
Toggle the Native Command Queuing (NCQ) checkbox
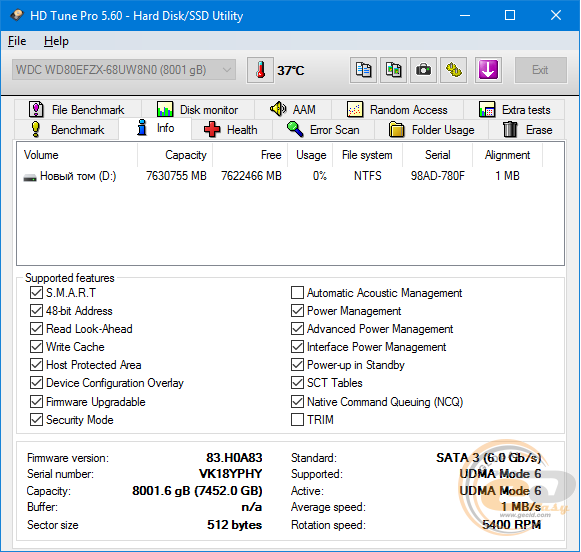click(x=297, y=402)
